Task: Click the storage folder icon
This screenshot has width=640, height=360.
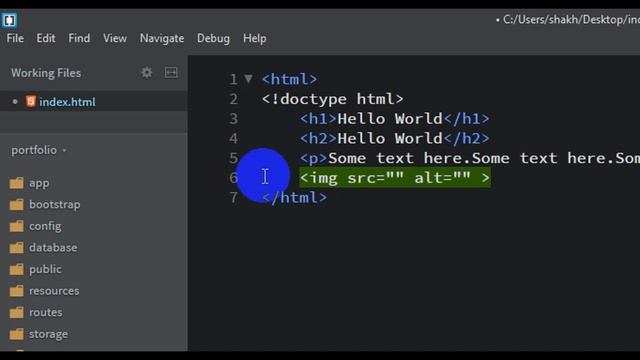Action: point(16,334)
